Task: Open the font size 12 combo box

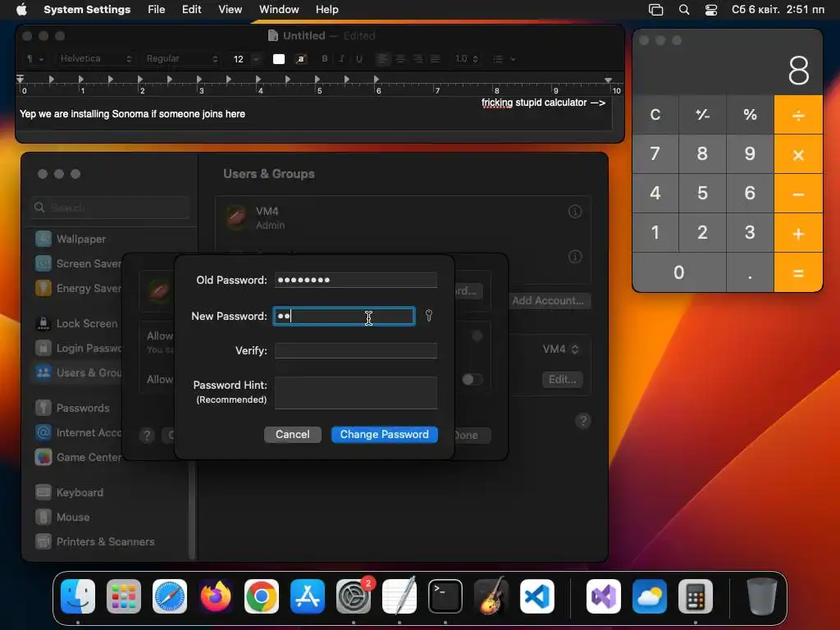Action: [x=246, y=59]
